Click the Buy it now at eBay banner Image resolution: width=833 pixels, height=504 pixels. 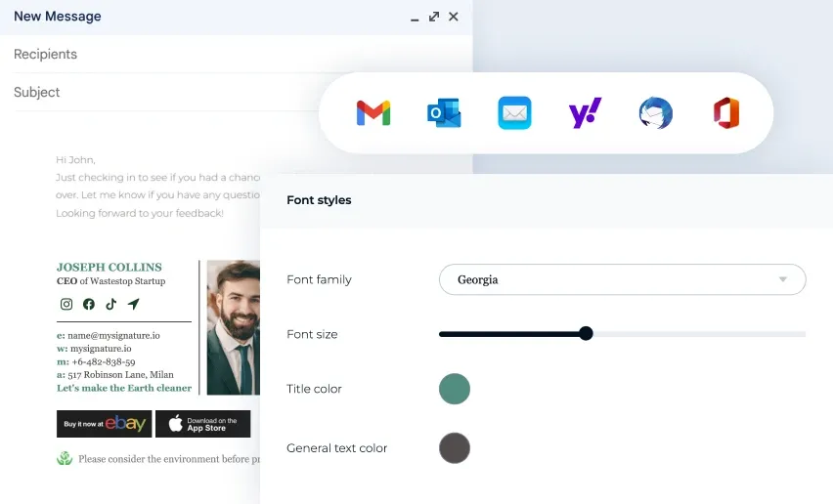pos(104,424)
